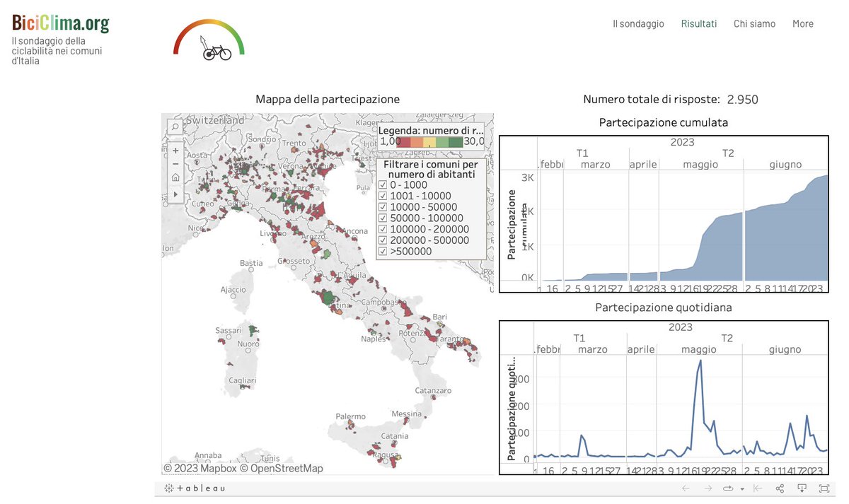Reset map view using the home icon
This screenshot has height=504, width=849.
[x=175, y=177]
